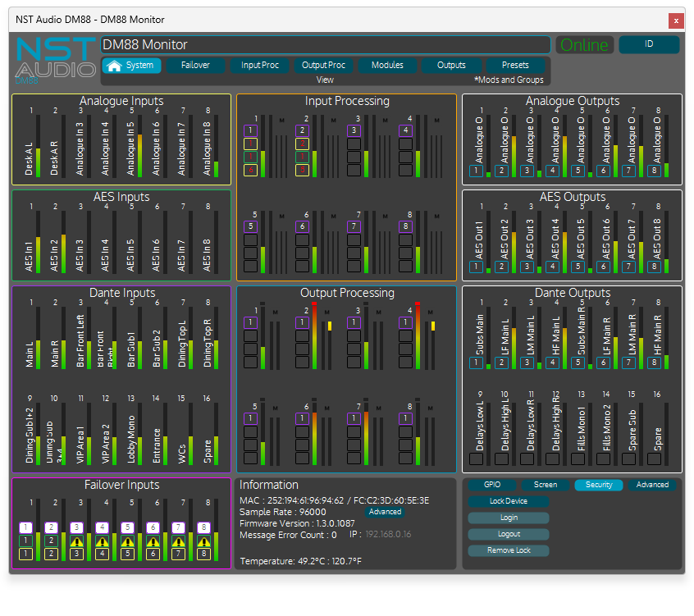Open the Failover view tab
The height and width of the screenshot is (616, 694).
195,66
